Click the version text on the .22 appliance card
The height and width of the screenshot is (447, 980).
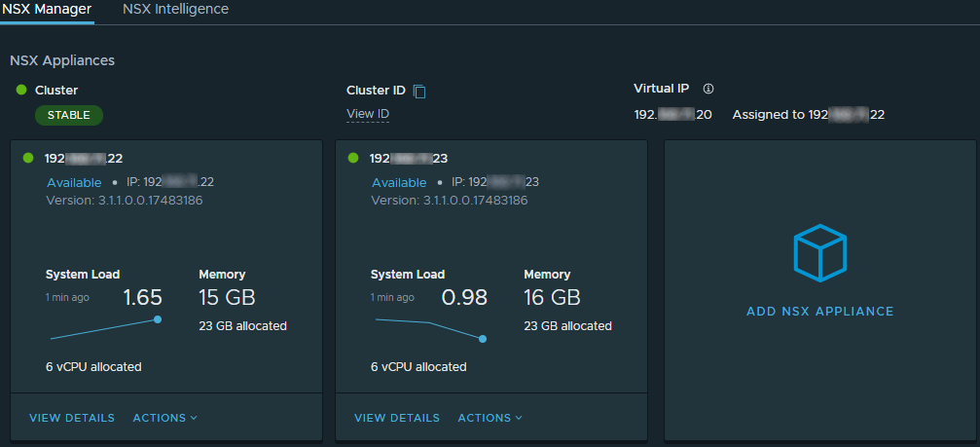coord(125,201)
